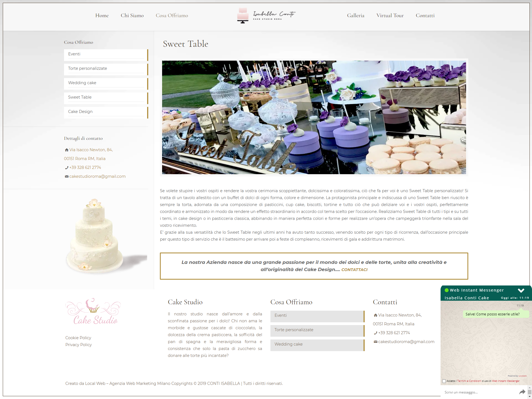This screenshot has width=532, height=399.
Task: Click the home icon beside Via Isacco Newton
Action: click(x=66, y=150)
